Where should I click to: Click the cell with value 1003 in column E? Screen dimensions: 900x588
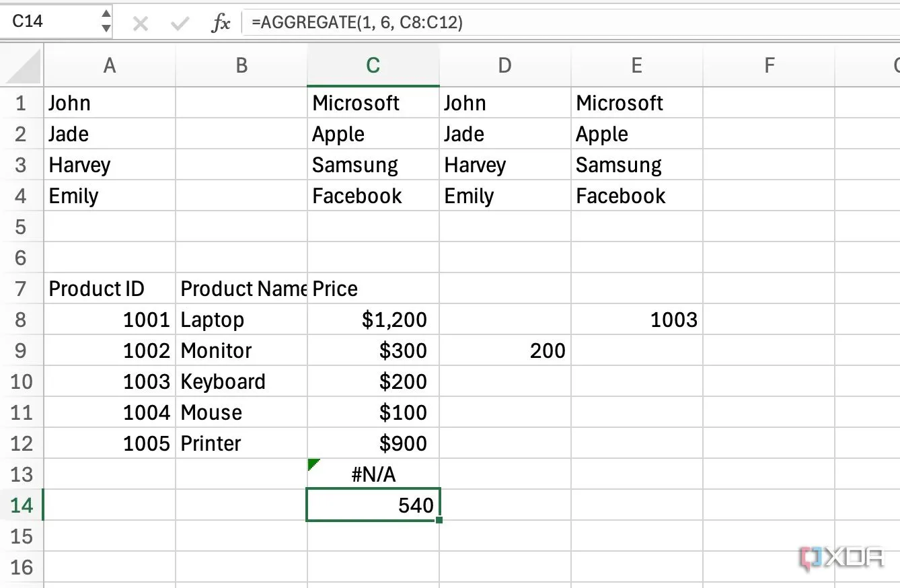(636, 320)
